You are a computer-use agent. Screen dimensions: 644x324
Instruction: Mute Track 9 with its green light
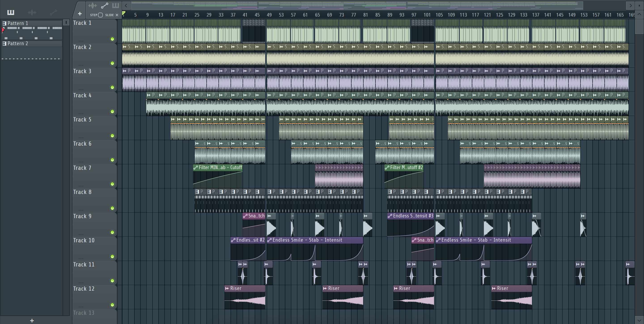click(112, 232)
